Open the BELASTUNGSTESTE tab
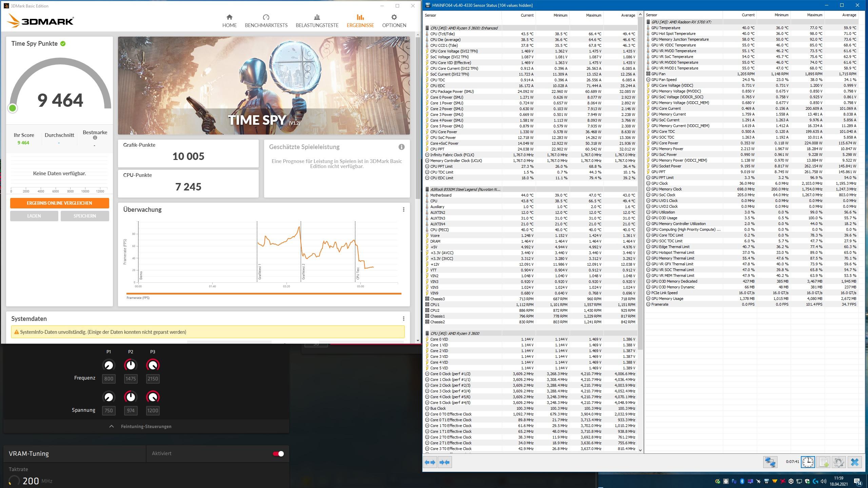Viewport: 868px width, 488px height. [x=317, y=21]
